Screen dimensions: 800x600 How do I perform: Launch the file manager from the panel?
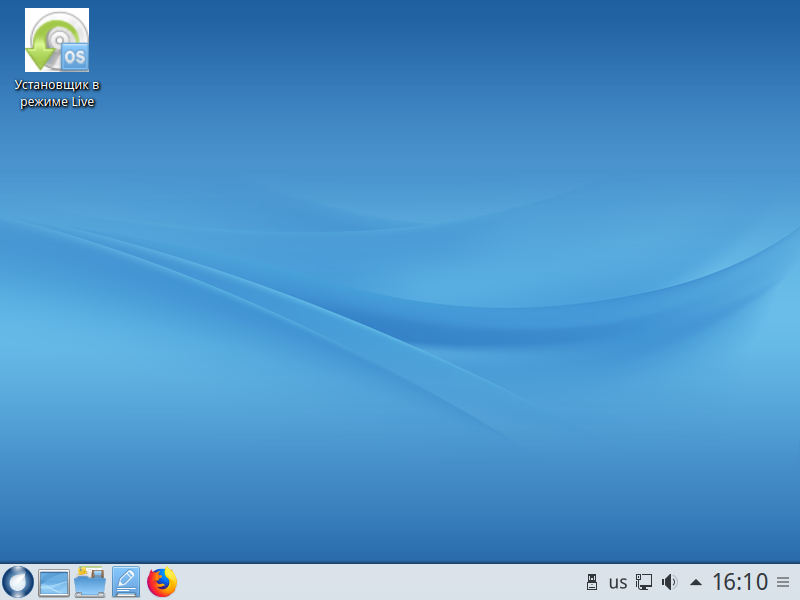[90, 582]
